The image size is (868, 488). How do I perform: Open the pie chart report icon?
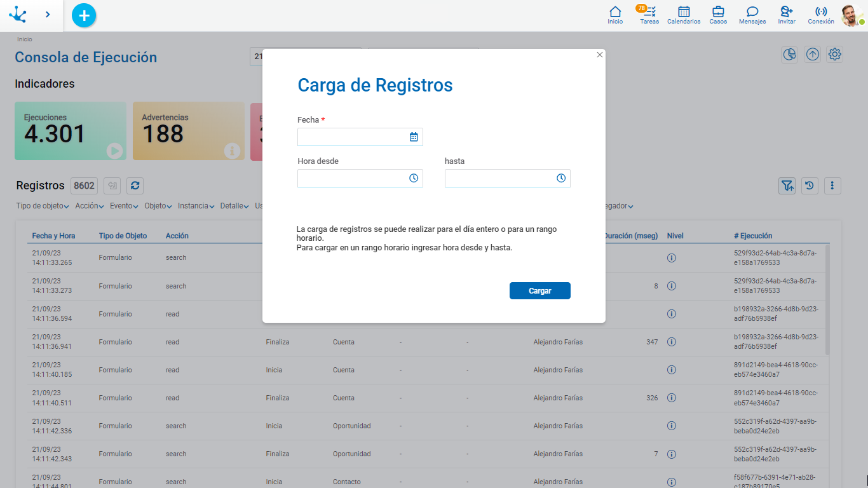(789, 55)
